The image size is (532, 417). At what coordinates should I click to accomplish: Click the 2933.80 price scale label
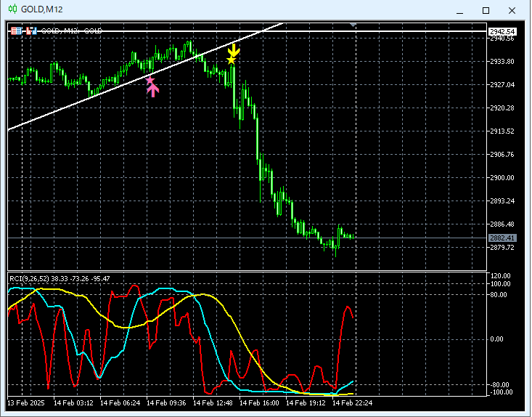[x=502, y=62]
